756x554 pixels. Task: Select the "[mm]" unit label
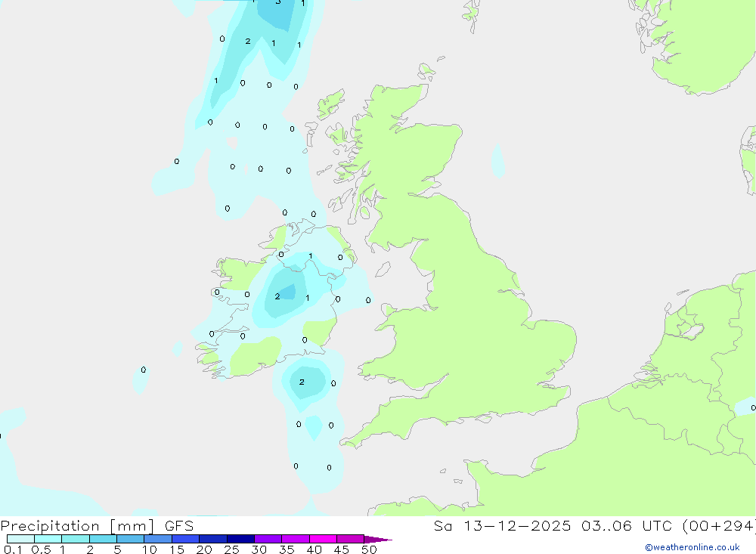[x=132, y=526]
